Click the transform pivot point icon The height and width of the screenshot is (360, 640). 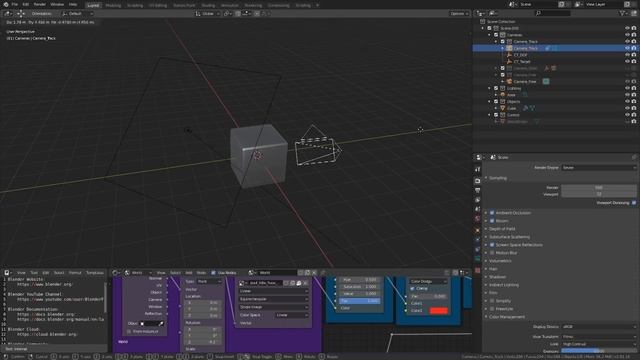[227, 13]
